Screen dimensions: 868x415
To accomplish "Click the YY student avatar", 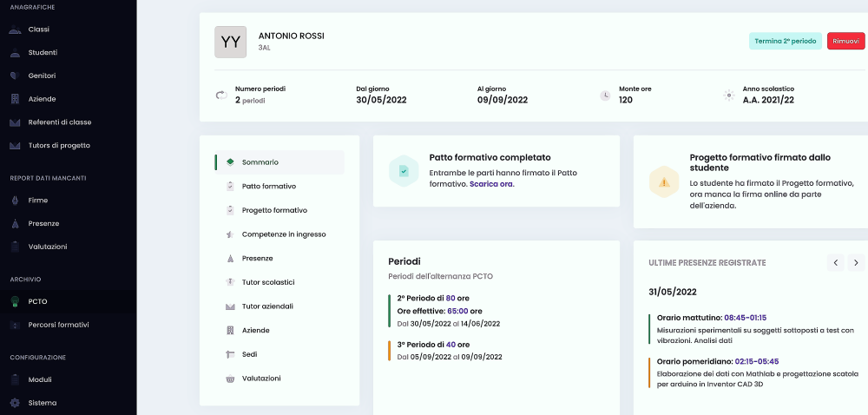I will [231, 42].
